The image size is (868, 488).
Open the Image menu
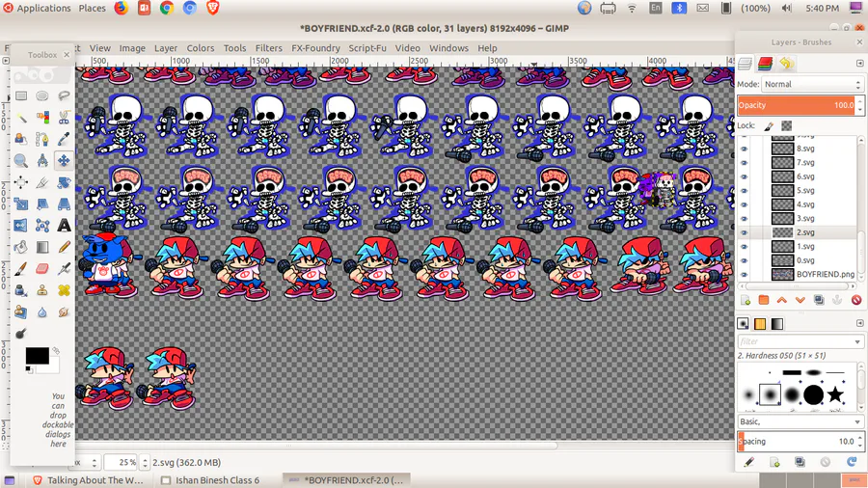pyautogui.click(x=132, y=48)
